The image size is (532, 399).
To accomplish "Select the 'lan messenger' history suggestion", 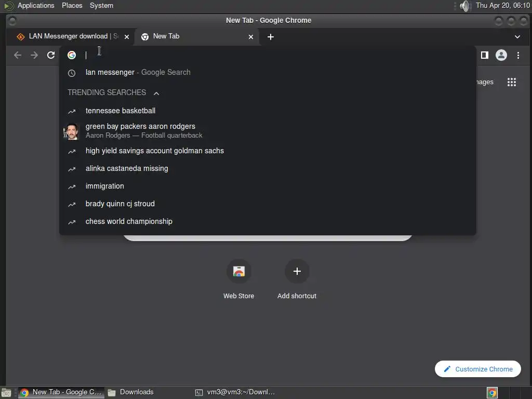I will (268, 72).
